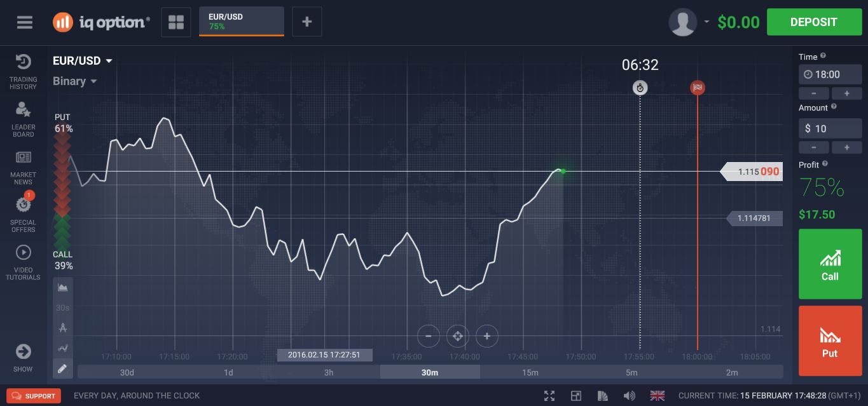Open user profile account dropdown
Screen dimensions: 868x406
[x=689, y=22]
